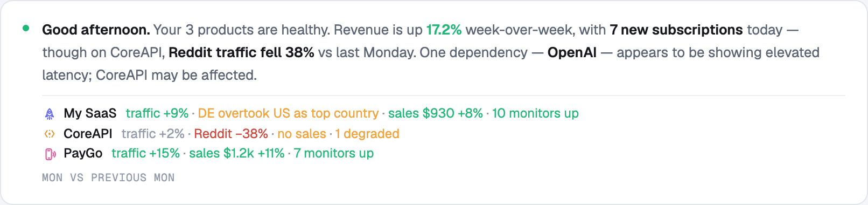Click My SaaS traffic +9% stat
This screenshot has width=868, height=205.
(157, 113)
